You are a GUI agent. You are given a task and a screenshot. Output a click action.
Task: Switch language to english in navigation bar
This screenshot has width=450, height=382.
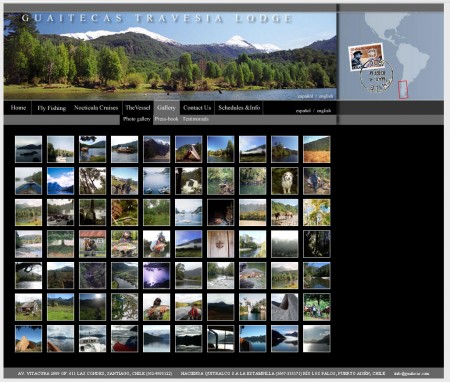[x=324, y=111]
